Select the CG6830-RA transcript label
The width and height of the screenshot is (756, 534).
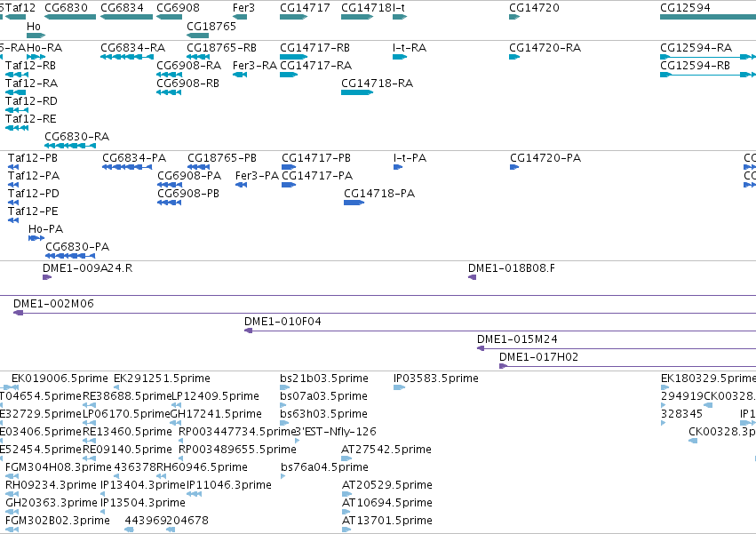[76, 137]
